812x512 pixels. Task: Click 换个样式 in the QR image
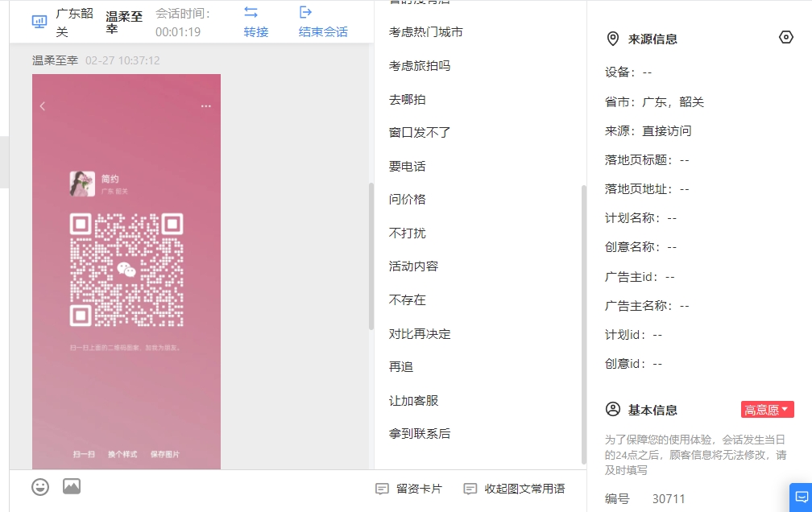(x=122, y=454)
